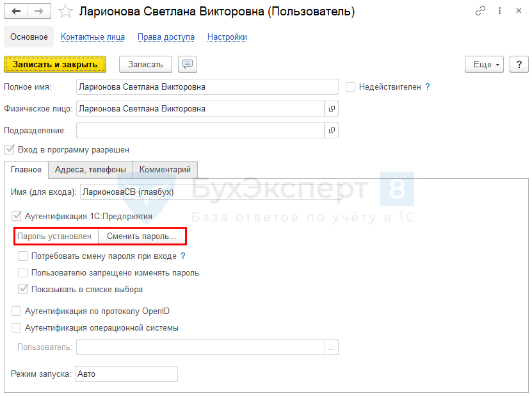Click the Сменить пароль... button

point(141,236)
